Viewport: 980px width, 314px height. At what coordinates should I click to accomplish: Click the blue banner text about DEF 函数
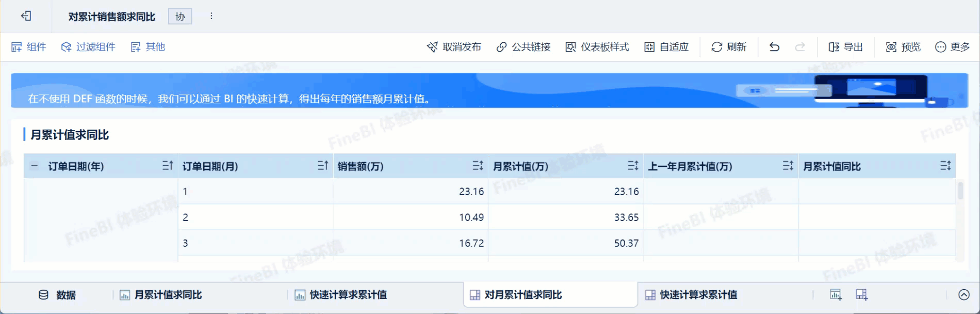pos(230,99)
